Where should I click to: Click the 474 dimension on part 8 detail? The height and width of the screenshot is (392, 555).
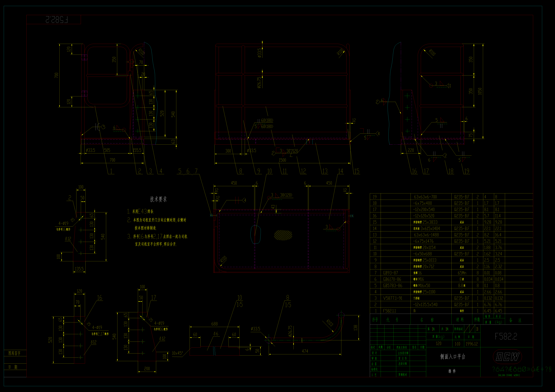(305, 351)
